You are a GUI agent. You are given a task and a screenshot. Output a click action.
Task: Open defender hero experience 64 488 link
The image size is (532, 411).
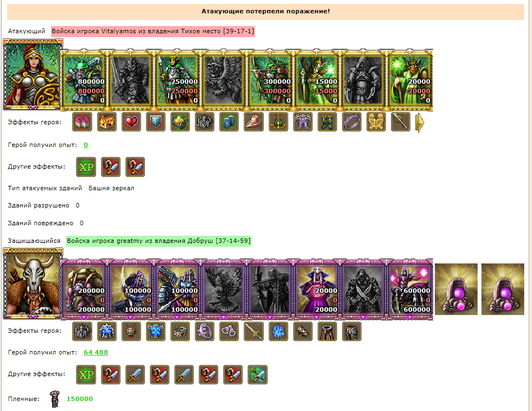coord(96,352)
